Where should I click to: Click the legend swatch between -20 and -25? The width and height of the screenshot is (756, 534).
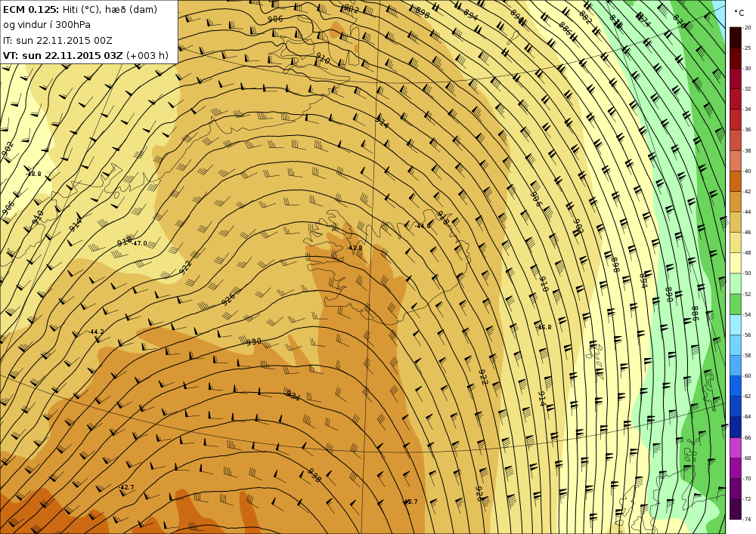tap(736, 38)
